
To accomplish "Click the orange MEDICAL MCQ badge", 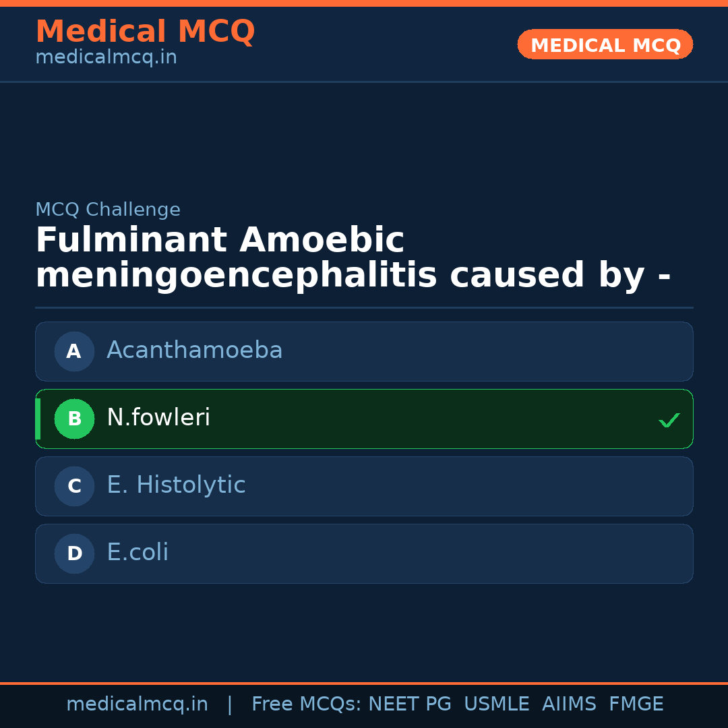I will (605, 45).
